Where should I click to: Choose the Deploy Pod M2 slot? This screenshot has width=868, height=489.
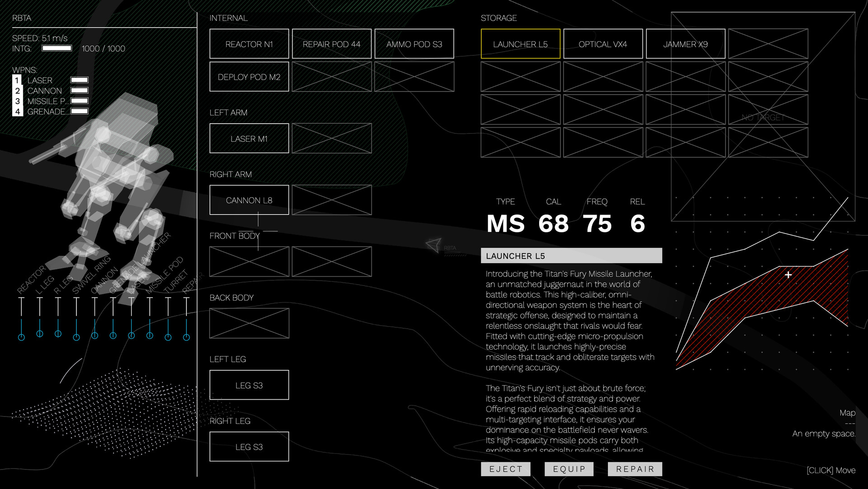[x=249, y=77]
